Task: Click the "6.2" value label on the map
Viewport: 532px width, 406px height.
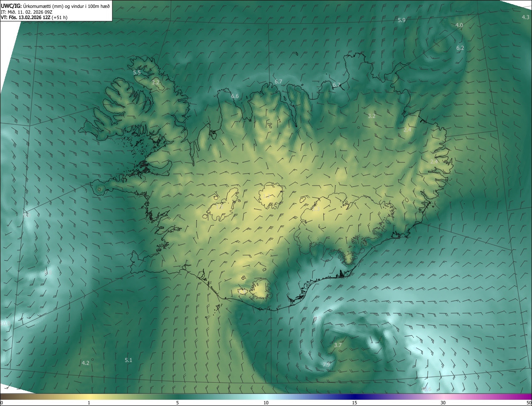Action: pyautogui.click(x=460, y=48)
